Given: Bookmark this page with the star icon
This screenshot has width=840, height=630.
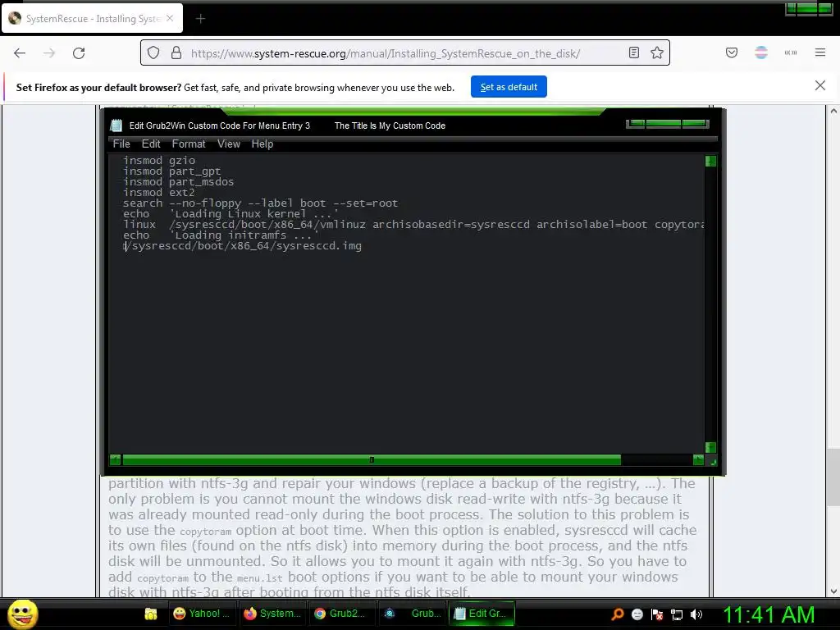Looking at the screenshot, I should point(657,52).
